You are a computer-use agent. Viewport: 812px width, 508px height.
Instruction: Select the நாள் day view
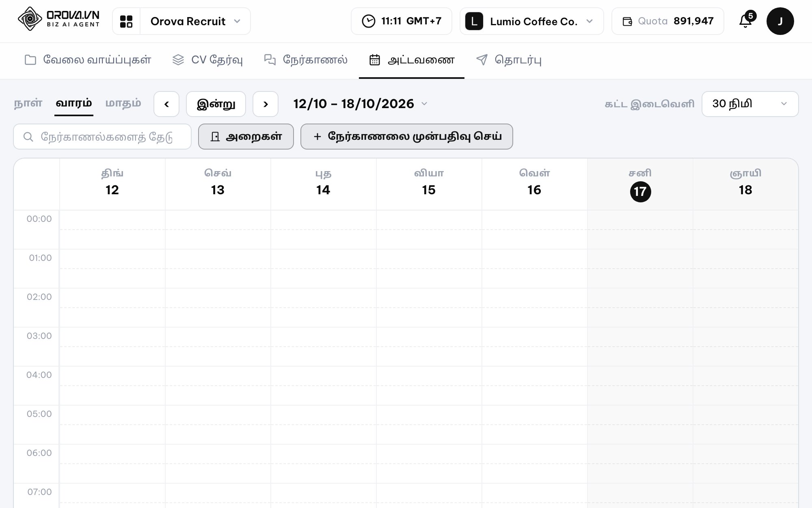pos(28,103)
